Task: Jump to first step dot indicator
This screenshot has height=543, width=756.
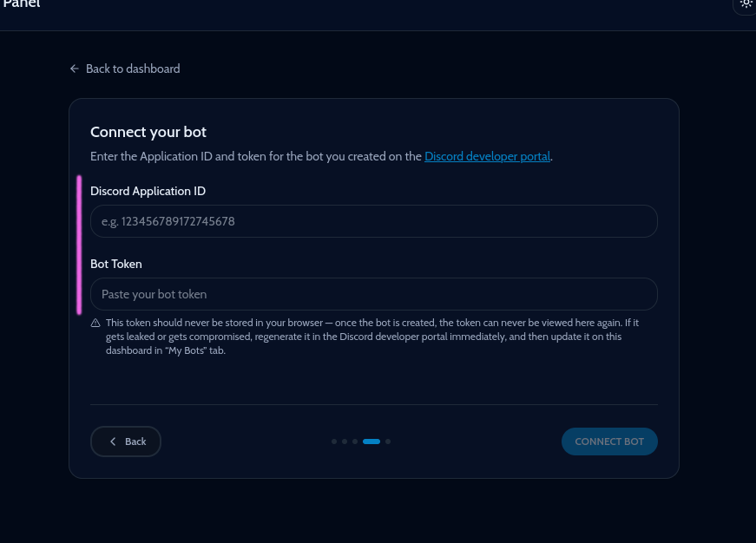Action: pyautogui.click(x=334, y=442)
